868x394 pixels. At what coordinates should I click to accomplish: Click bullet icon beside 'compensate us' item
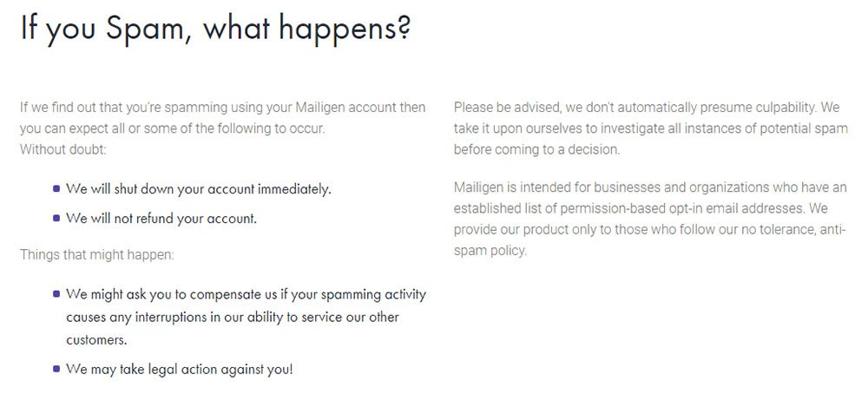tap(56, 294)
